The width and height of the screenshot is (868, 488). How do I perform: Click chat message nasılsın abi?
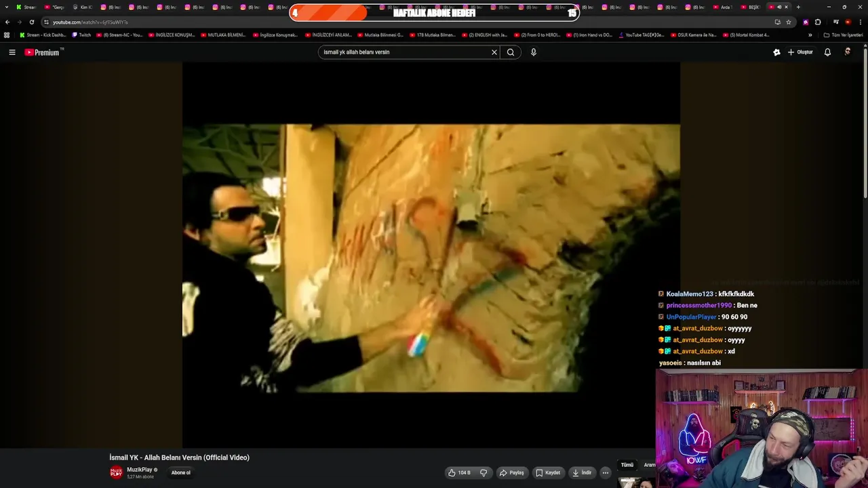[x=703, y=363]
